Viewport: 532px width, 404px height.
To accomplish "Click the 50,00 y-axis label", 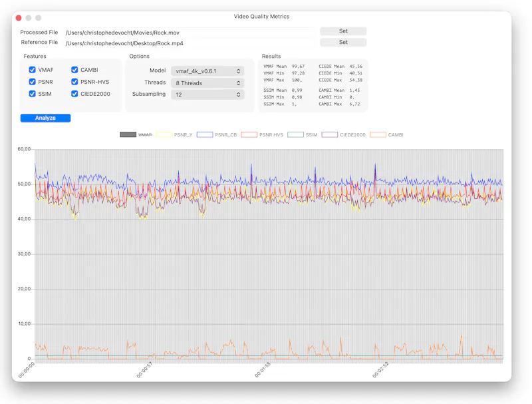I will click(x=24, y=184).
